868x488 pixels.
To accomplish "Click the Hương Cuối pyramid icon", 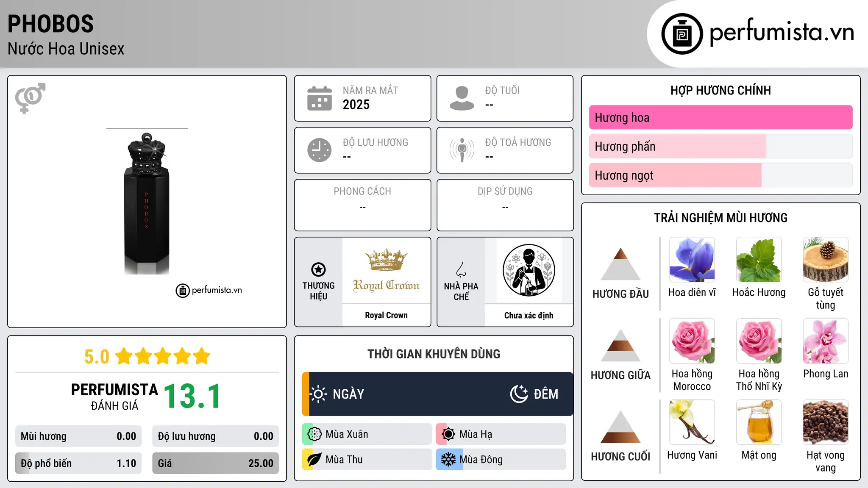I will (x=620, y=427).
